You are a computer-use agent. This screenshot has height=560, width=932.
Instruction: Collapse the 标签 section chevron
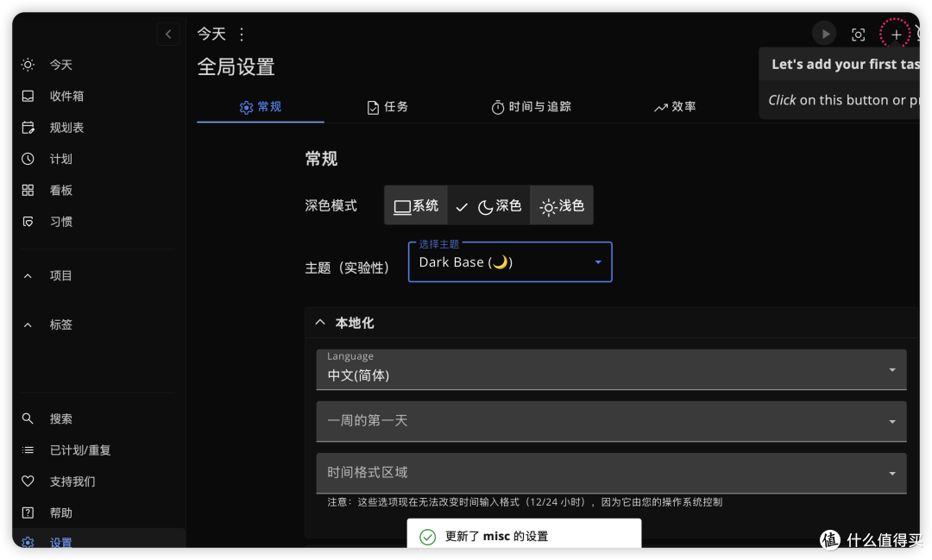[28, 324]
